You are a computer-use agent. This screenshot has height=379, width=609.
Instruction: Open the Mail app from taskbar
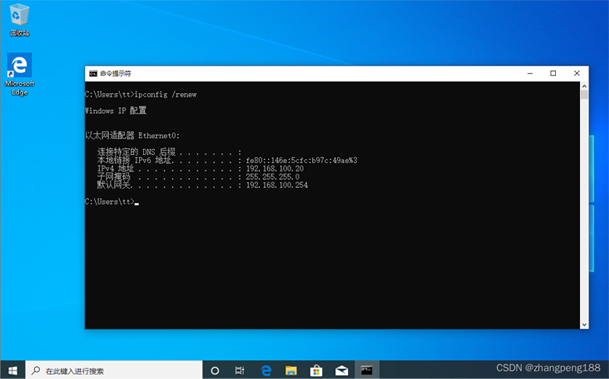[341, 370]
